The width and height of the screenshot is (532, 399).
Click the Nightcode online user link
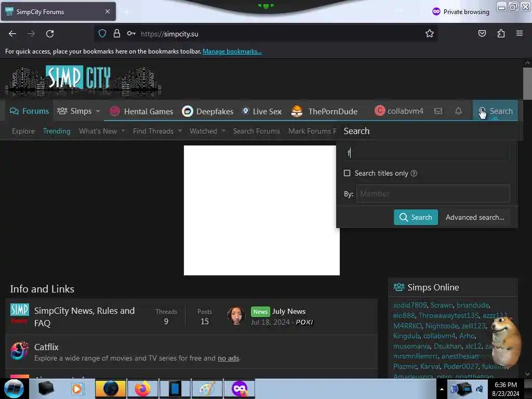tap(442, 326)
